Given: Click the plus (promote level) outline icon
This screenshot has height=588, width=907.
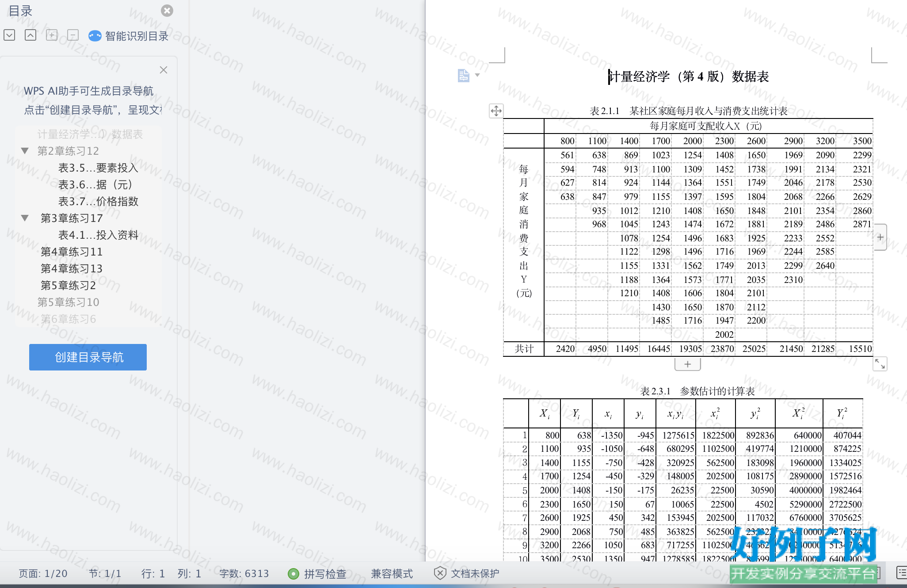Looking at the screenshot, I should click(52, 35).
